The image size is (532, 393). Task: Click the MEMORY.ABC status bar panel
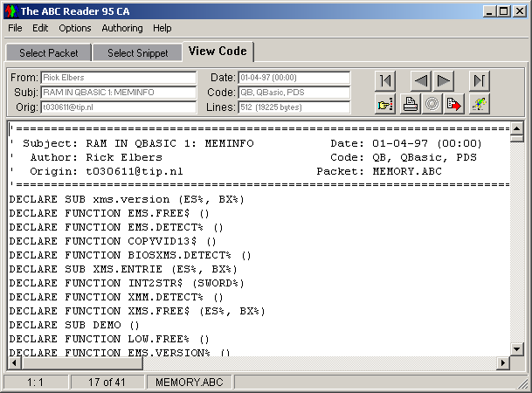pyautogui.click(x=189, y=383)
